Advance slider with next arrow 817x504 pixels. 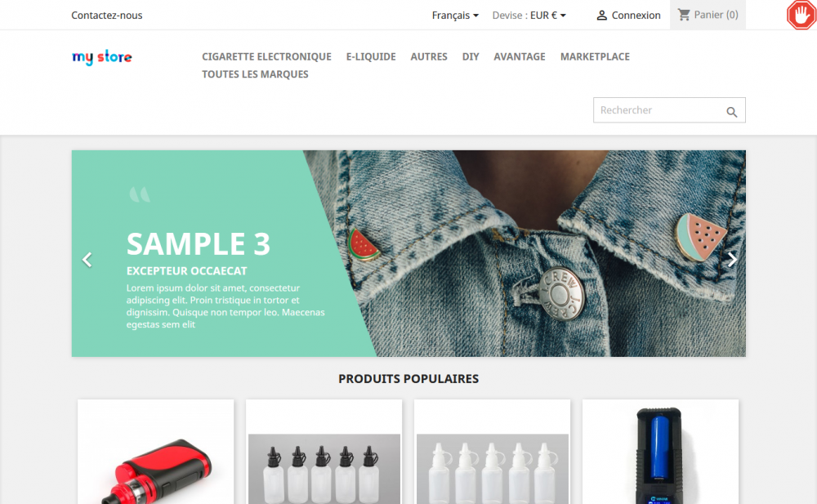pyautogui.click(x=732, y=260)
